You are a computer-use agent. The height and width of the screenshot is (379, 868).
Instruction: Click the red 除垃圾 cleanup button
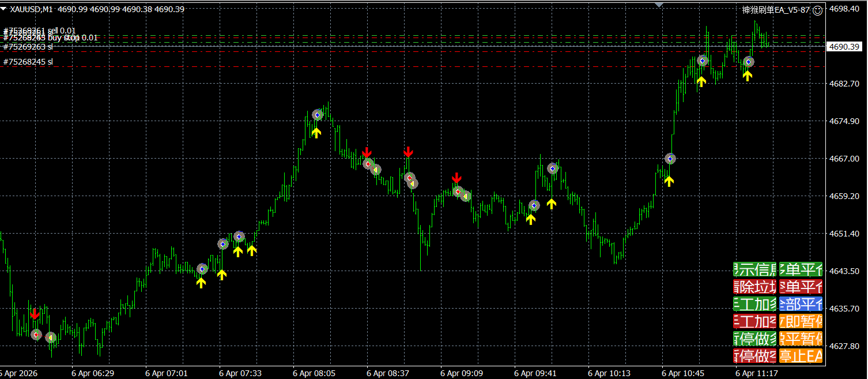click(755, 286)
